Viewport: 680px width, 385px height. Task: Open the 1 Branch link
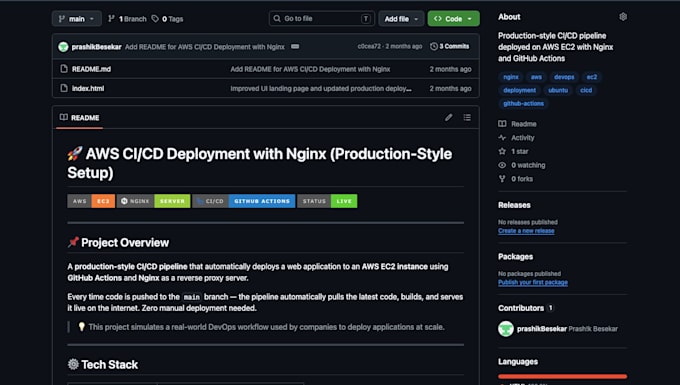click(x=128, y=19)
